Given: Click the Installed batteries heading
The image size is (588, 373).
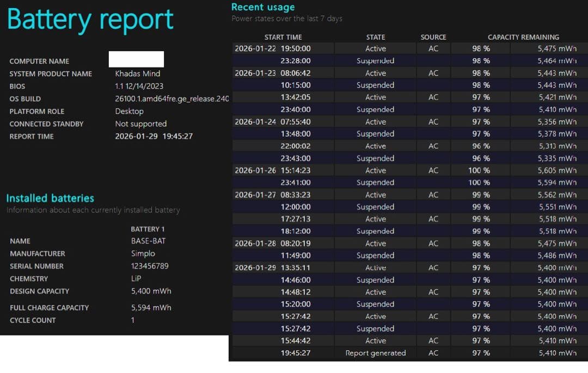Looking at the screenshot, I should (x=50, y=198).
